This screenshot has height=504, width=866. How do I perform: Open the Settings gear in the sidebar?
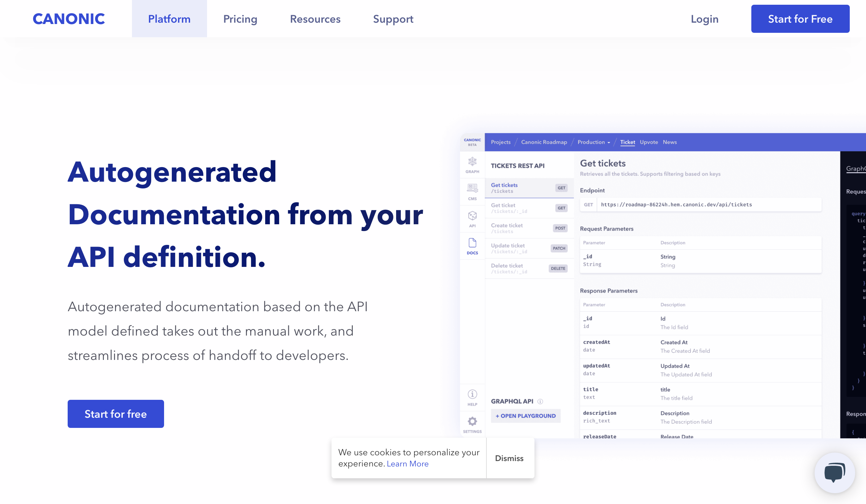coord(472,425)
